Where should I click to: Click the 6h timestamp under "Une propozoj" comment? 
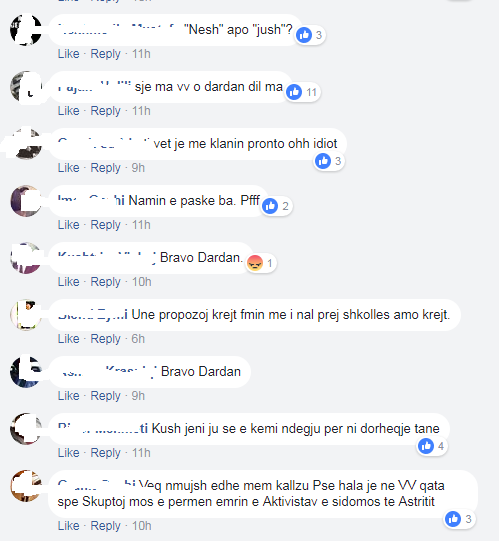tap(138, 339)
